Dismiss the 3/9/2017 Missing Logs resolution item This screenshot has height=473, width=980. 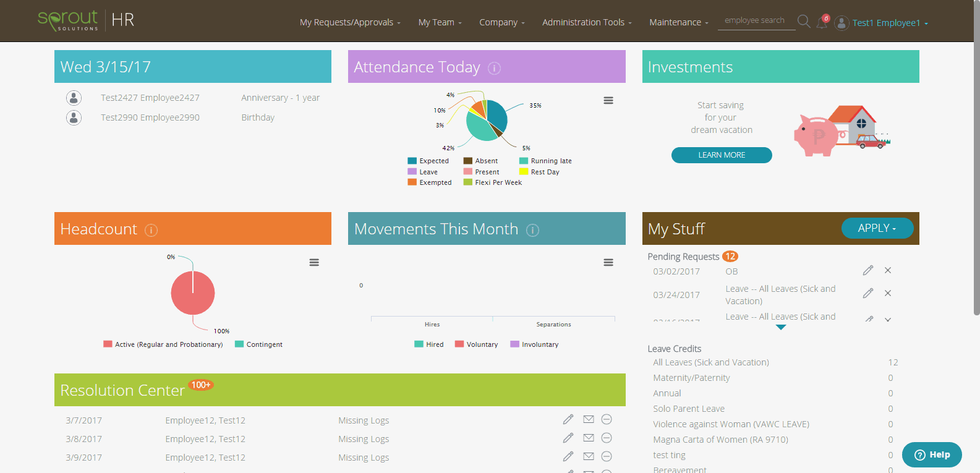click(x=607, y=456)
